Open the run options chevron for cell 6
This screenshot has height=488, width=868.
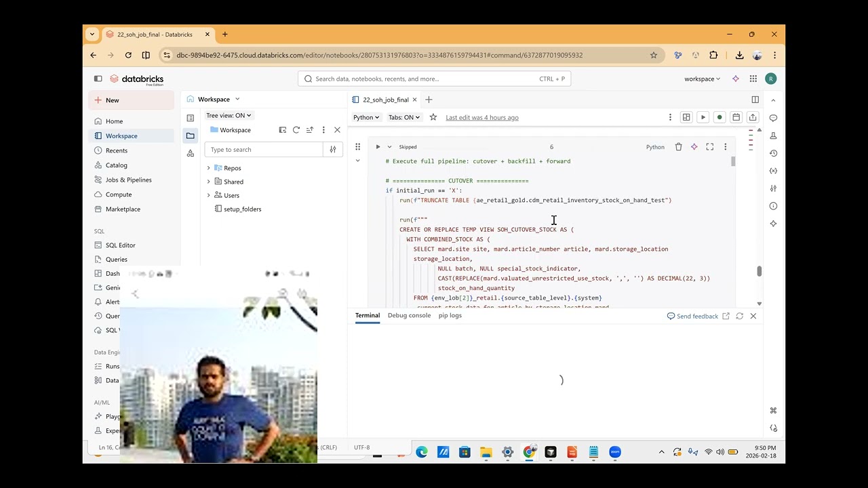389,146
